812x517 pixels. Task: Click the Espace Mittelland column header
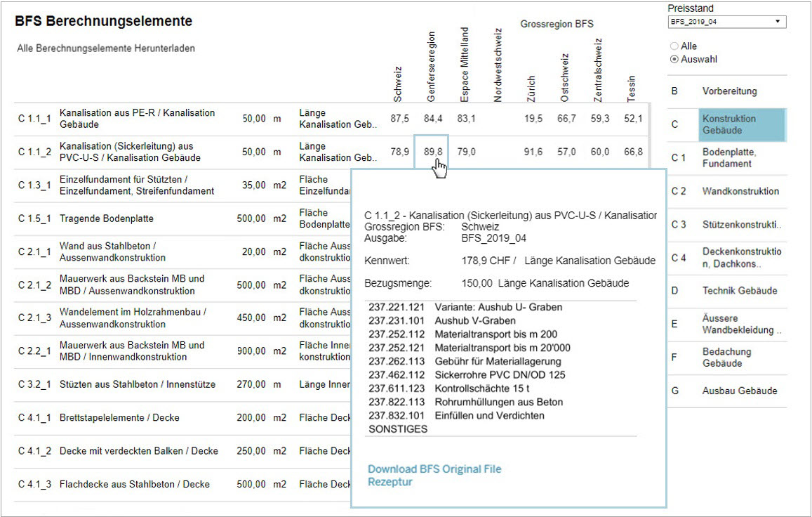click(465, 65)
